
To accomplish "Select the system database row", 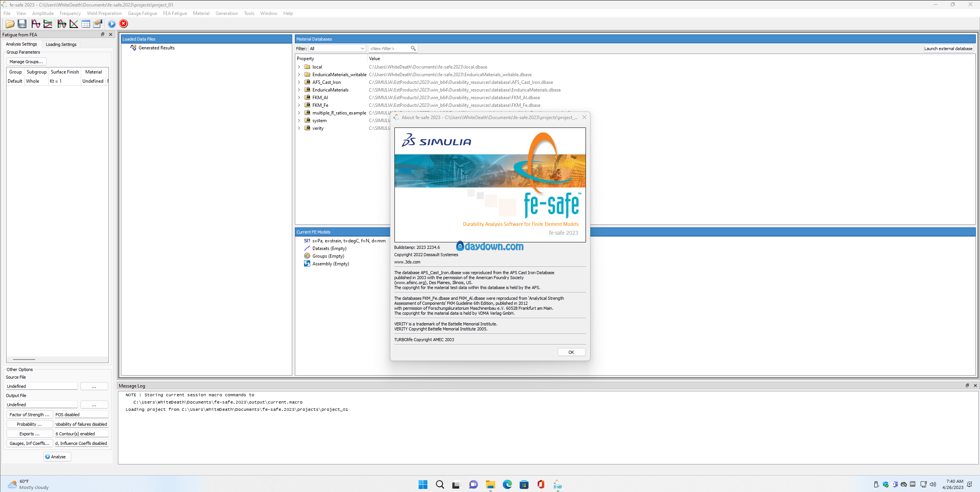I will point(319,121).
